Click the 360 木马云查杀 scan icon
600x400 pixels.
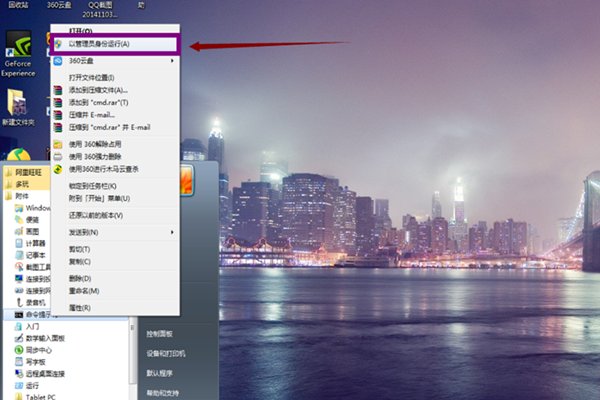click(58, 169)
